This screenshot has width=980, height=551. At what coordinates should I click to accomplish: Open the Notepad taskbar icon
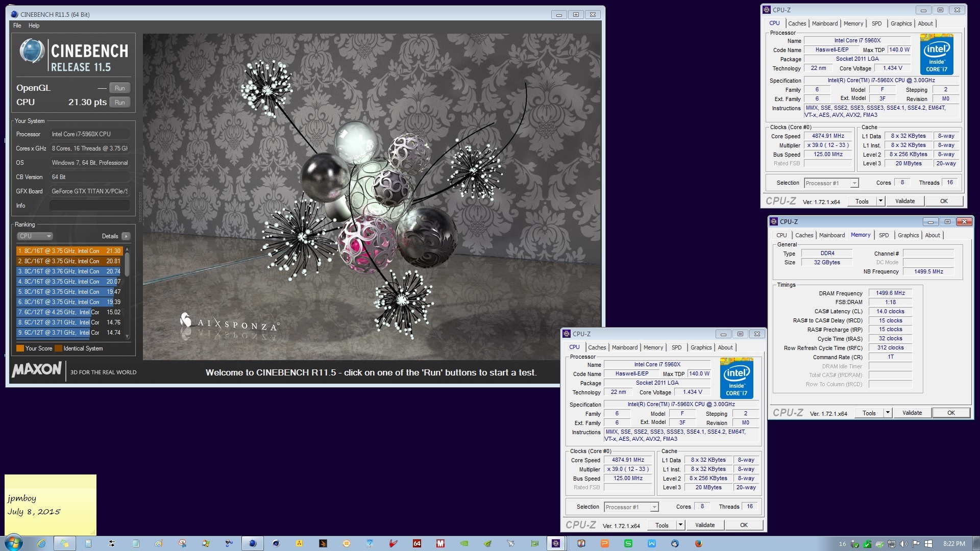coord(135,543)
